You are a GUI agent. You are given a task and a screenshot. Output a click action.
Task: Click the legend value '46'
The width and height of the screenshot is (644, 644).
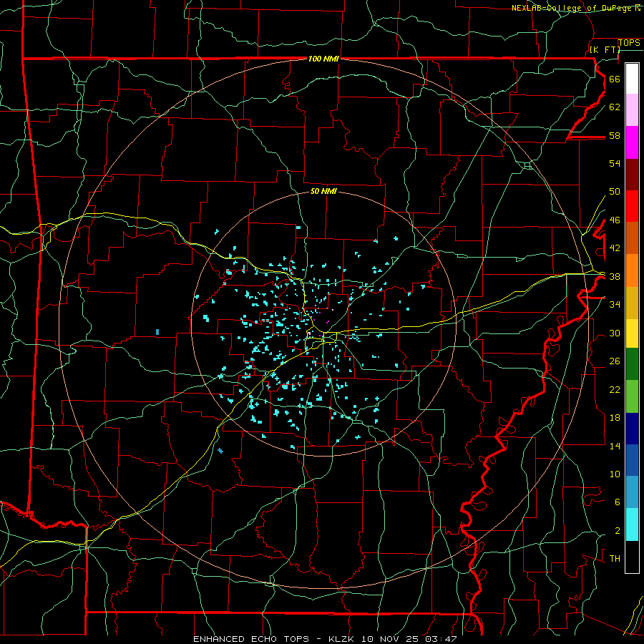point(615,220)
